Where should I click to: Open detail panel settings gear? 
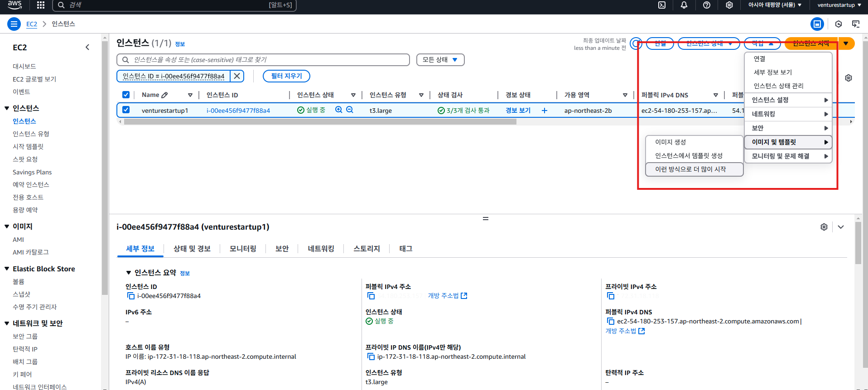tap(824, 227)
